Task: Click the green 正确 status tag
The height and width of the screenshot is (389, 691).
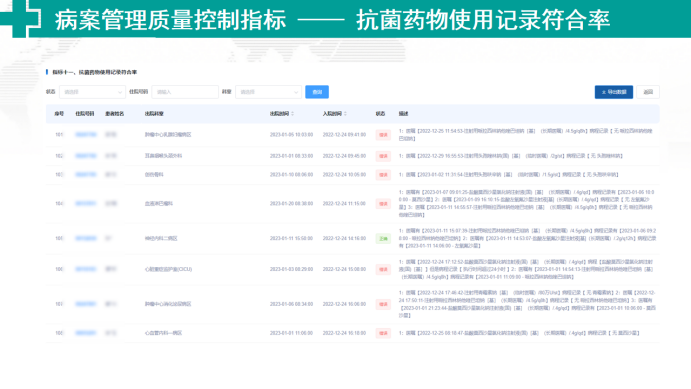Action: point(383,239)
